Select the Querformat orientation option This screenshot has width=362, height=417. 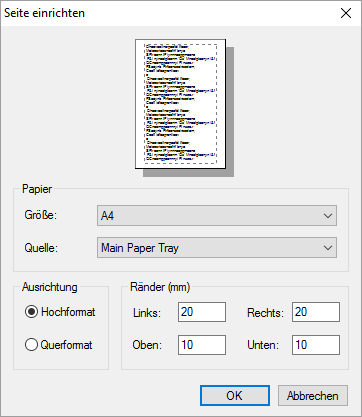59,345
